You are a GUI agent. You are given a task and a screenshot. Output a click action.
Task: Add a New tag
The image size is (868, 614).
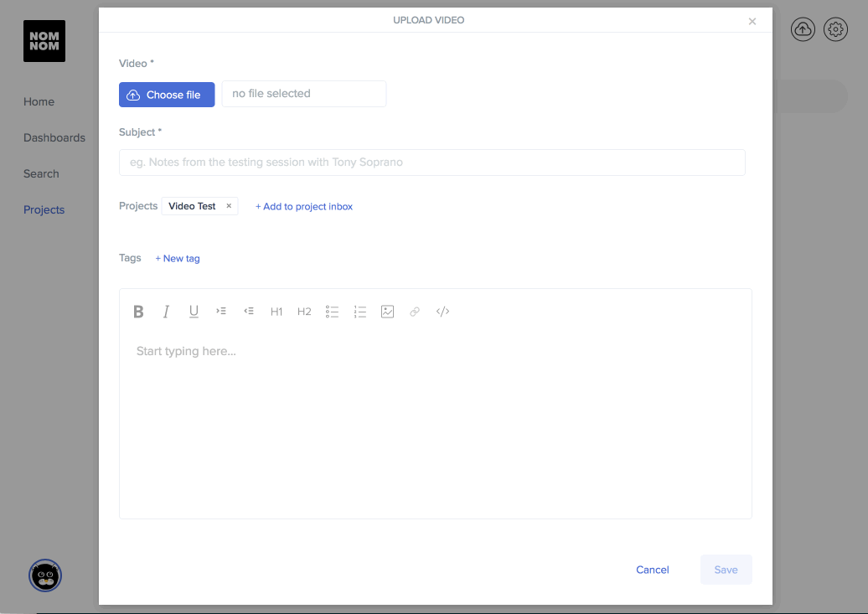(x=178, y=259)
